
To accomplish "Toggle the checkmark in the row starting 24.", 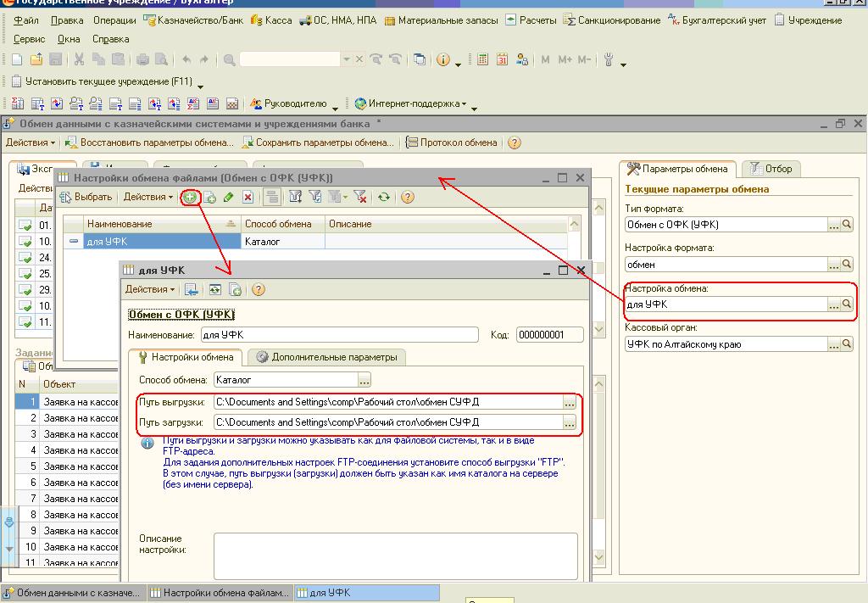I will 25,258.
